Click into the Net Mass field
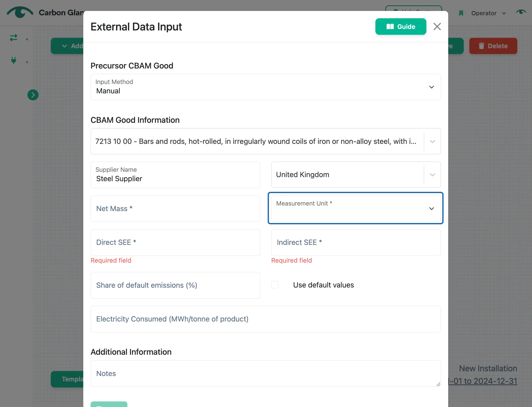The height and width of the screenshot is (407, 532). [175, 209]
